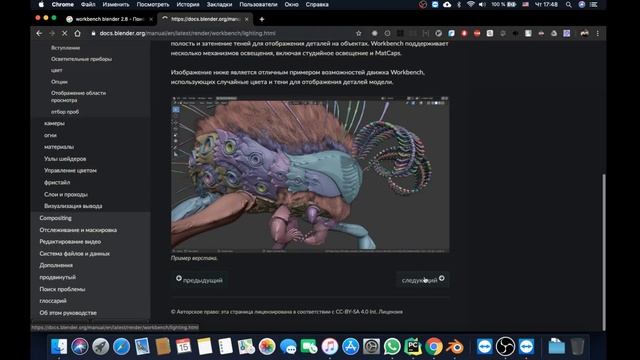Viewport: 640px width, 360px height.
Task: Go to the предыдущий page
Action: coord(200,280)
